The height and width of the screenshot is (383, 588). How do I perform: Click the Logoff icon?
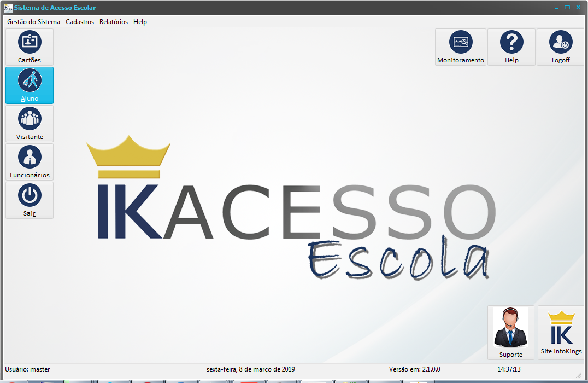tap(560, 47)
